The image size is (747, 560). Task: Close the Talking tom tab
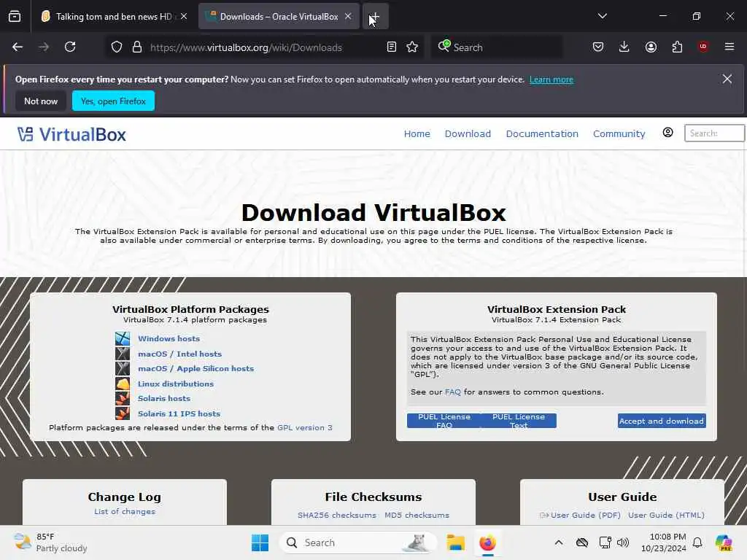pyautogui.click(x=184, y=16)
